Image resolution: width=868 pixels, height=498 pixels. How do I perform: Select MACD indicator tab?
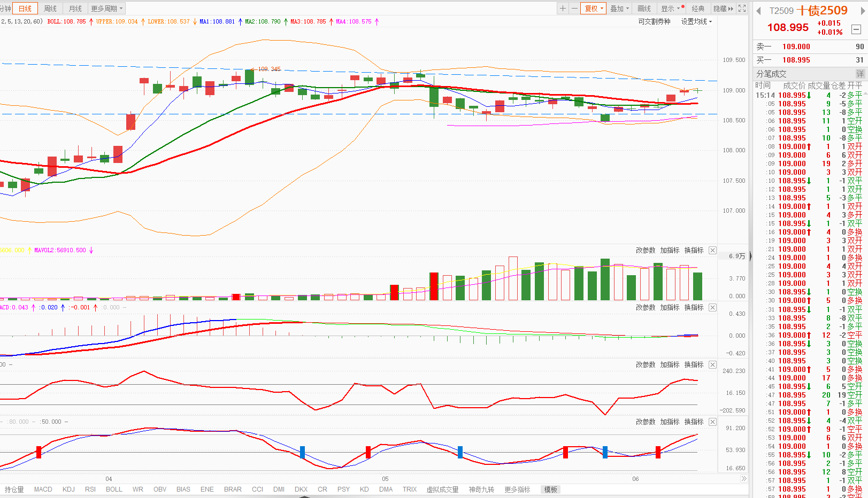43,489
